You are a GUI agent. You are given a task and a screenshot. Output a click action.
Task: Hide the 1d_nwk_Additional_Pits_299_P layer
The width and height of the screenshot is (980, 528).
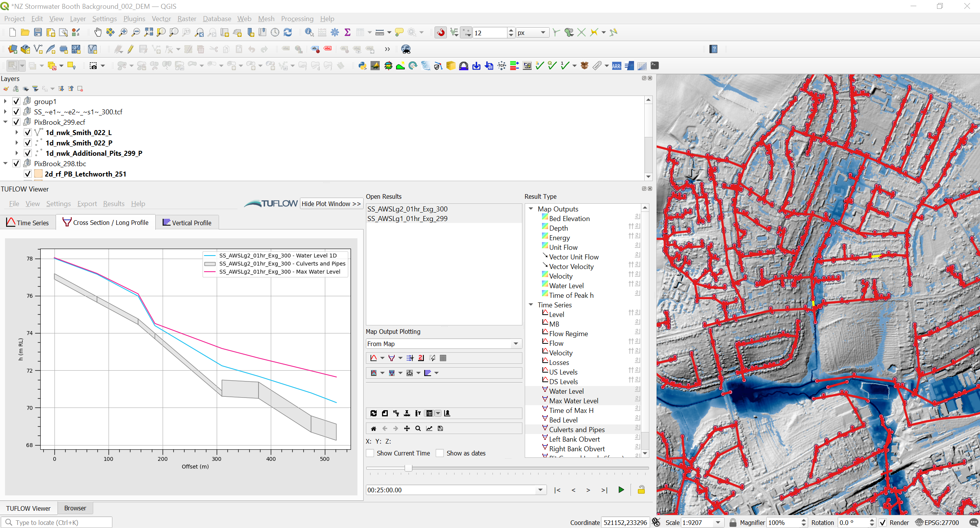pyautogui.click(x=28, y=153)
